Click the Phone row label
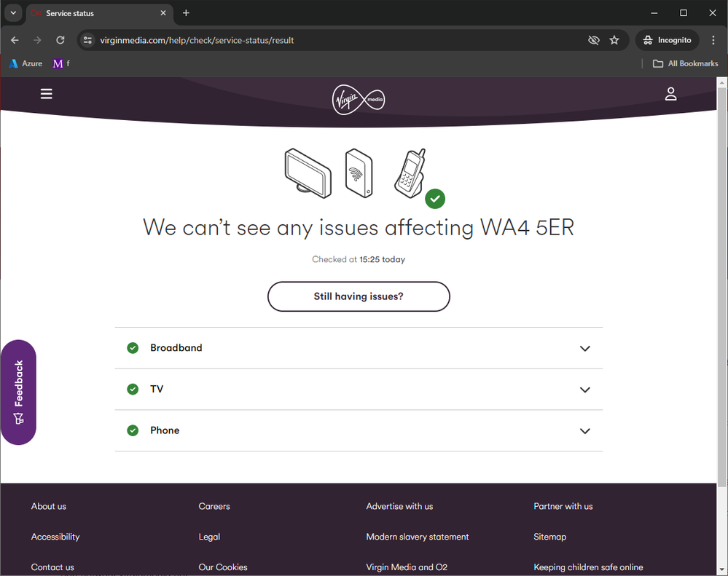Screen dimensions: 728x576 point(165,430)
